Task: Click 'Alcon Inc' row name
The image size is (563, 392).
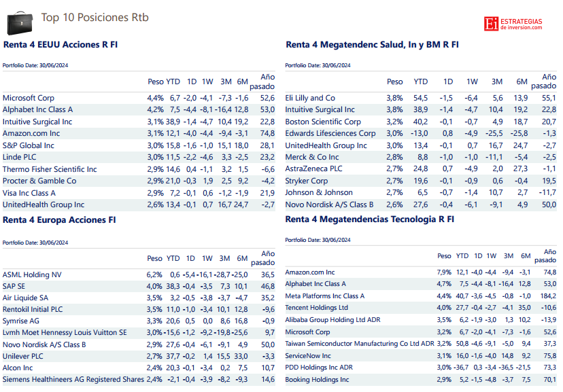Action: pos(18,368)
